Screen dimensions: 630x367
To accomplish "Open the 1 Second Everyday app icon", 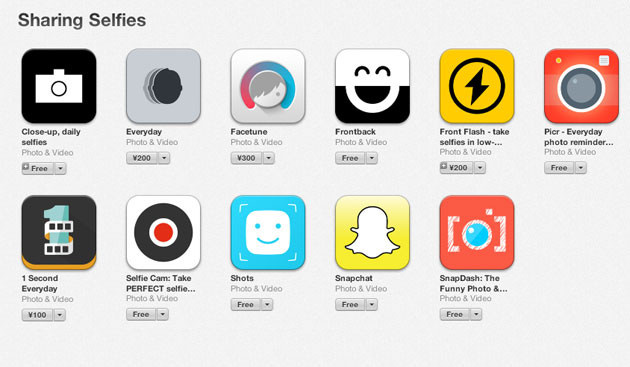I will 59,232.
